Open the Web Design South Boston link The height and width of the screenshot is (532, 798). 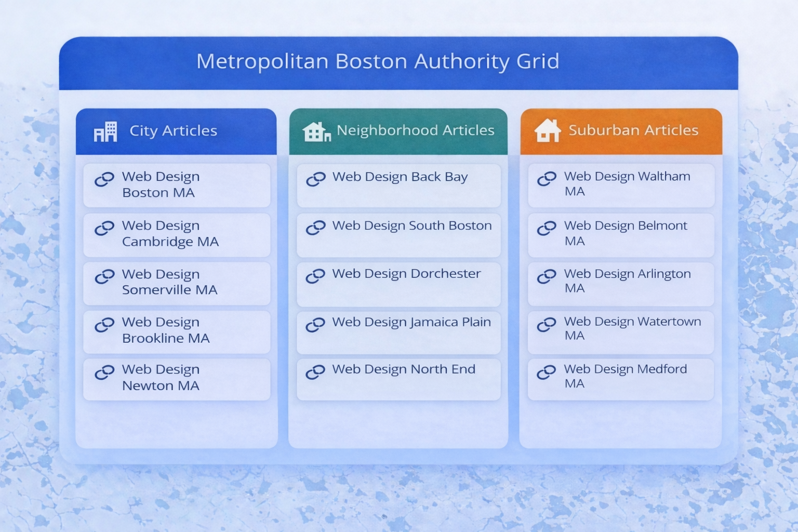tap(411, 226)
